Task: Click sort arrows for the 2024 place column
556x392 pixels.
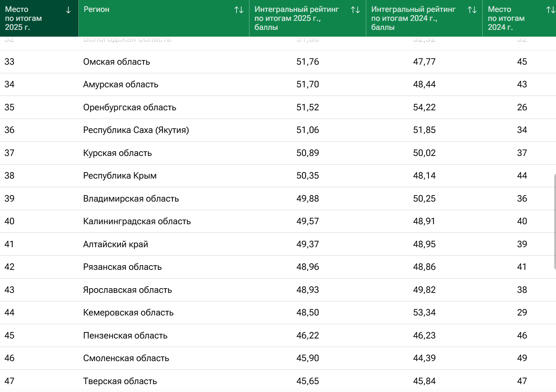Action: (551, 10)
